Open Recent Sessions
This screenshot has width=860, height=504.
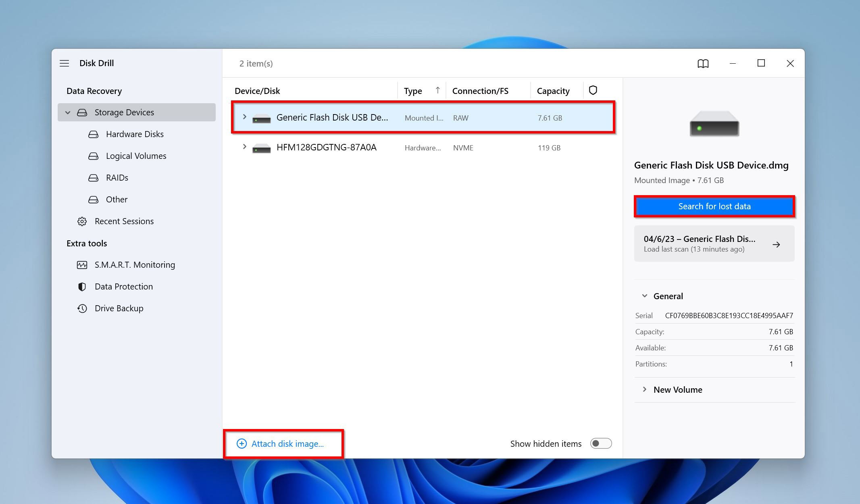(124, 221)
